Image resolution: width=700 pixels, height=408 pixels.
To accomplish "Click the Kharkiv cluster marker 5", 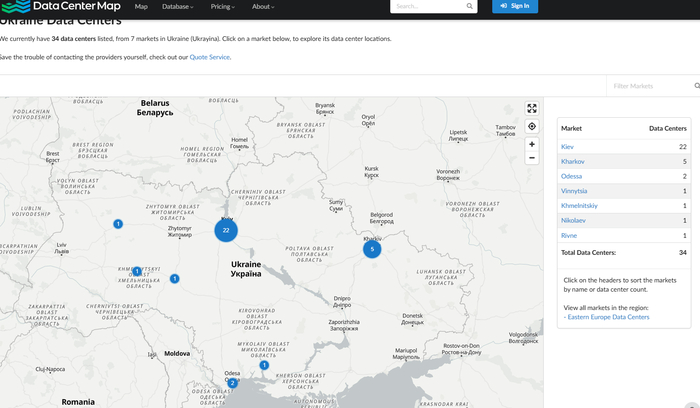I will pyautogui.click(x=372, y=249).
